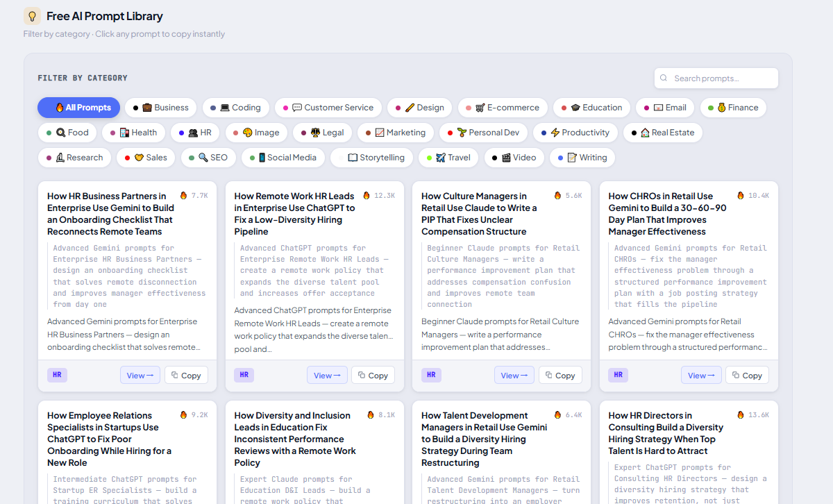This screenshot has height=504, width=833.
Task: Copy the CHROs 30-60-90 Day Plan prompt
Action: [x=747, y=376]
